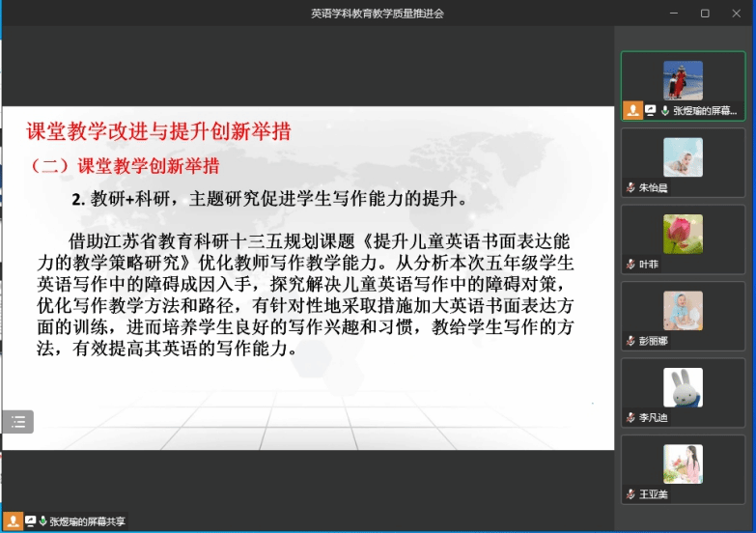
Task: Click the muted microphone icon next to 王亚美
Action: pos(630,494)
